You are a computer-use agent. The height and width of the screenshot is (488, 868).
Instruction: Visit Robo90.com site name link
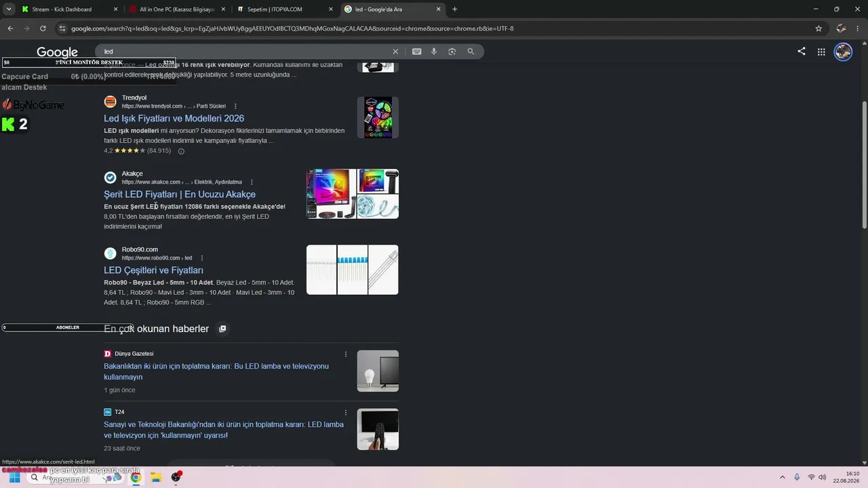(140, 249)
